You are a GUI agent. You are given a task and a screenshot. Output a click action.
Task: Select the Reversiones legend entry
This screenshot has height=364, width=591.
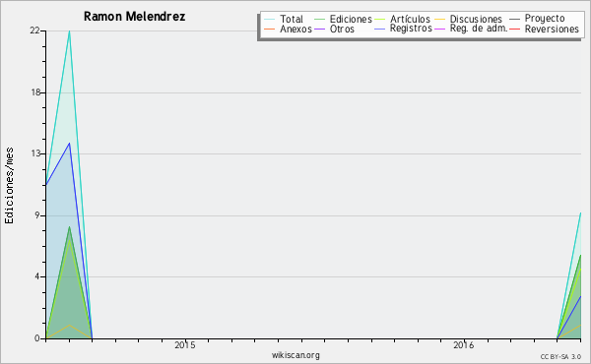[x=552, y=29]
